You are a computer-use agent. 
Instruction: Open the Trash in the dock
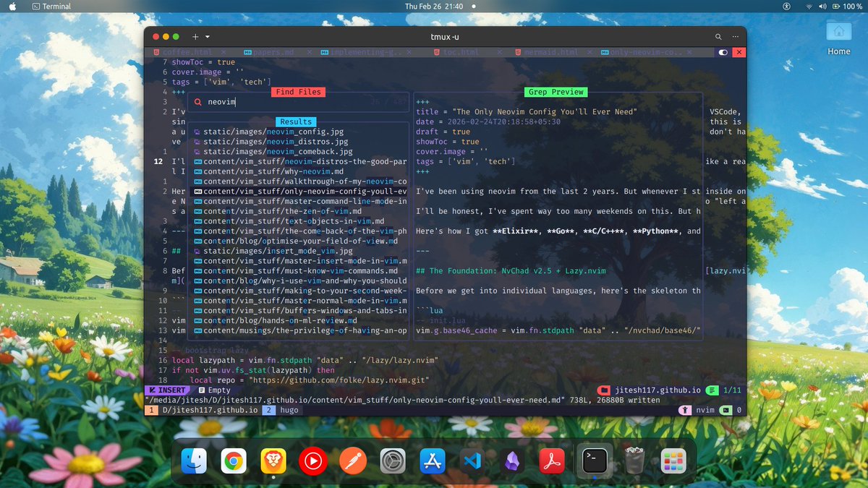(634, 460)
